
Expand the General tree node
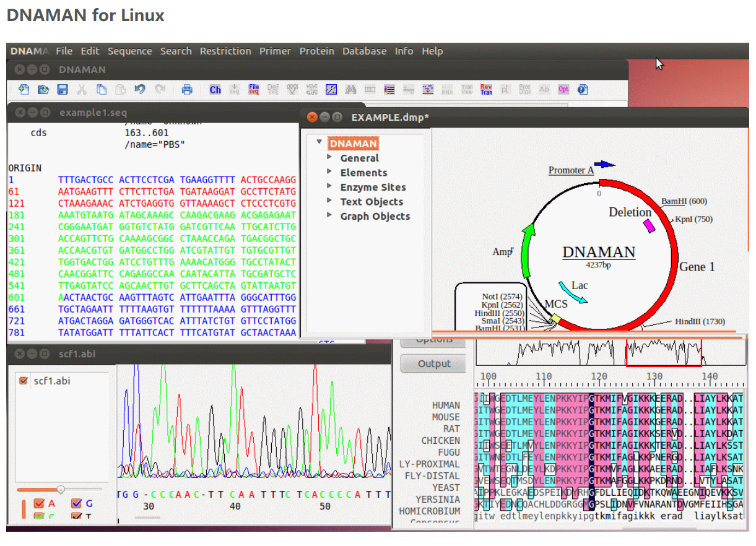[x=330, y=157]
